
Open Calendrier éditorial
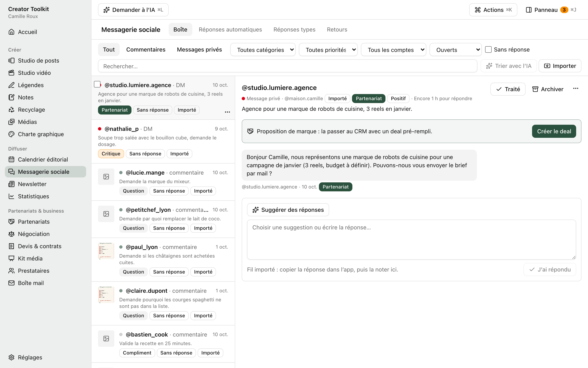[x=46, y=159]
